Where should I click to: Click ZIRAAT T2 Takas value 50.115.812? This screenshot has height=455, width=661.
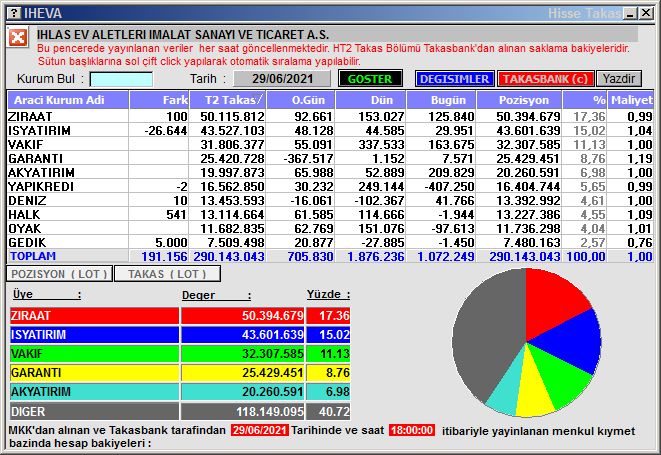[x=232, y=116]
